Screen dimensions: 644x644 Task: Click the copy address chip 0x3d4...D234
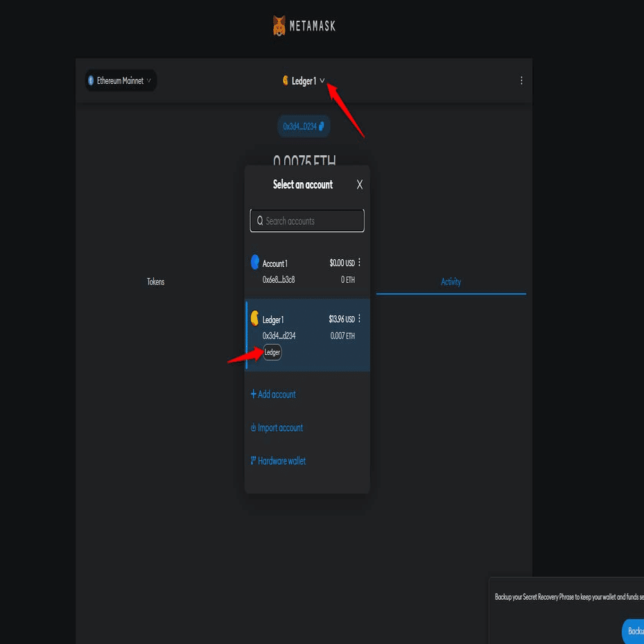coord(304,126)
